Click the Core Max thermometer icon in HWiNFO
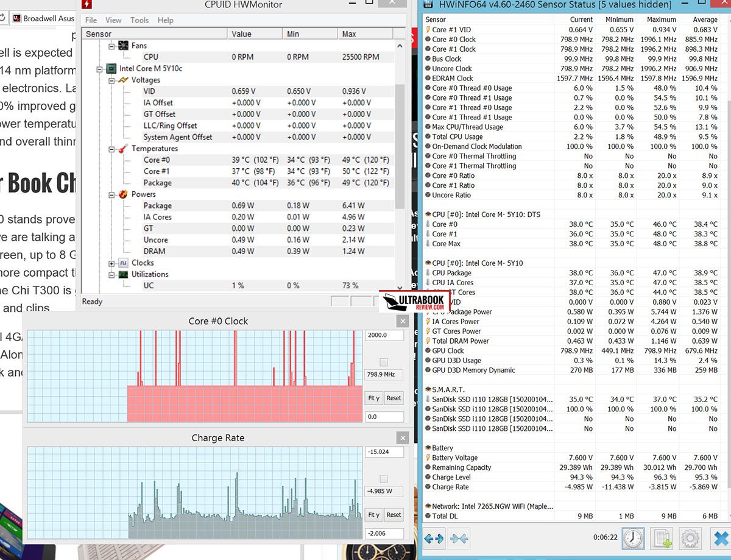 pos(428,244)
